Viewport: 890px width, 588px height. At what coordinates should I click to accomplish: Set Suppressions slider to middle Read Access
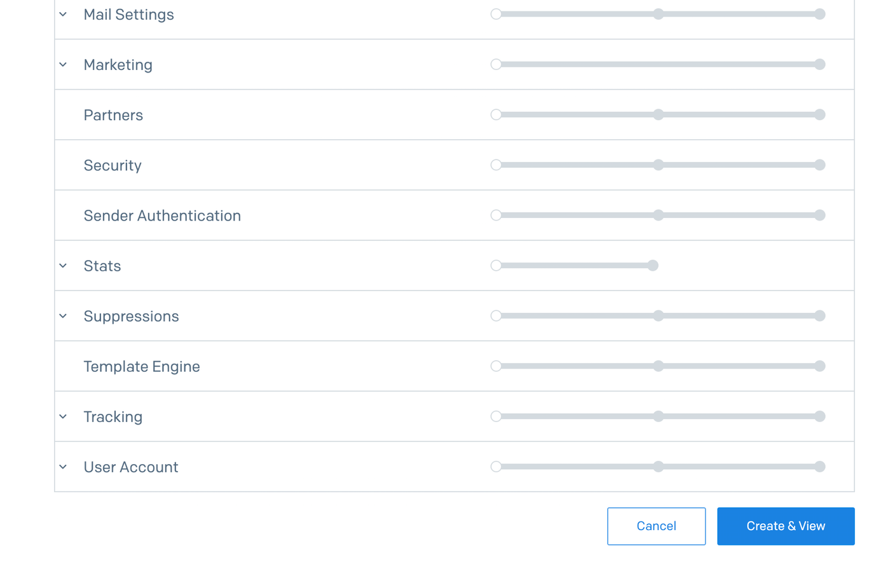tap(659, 316)
